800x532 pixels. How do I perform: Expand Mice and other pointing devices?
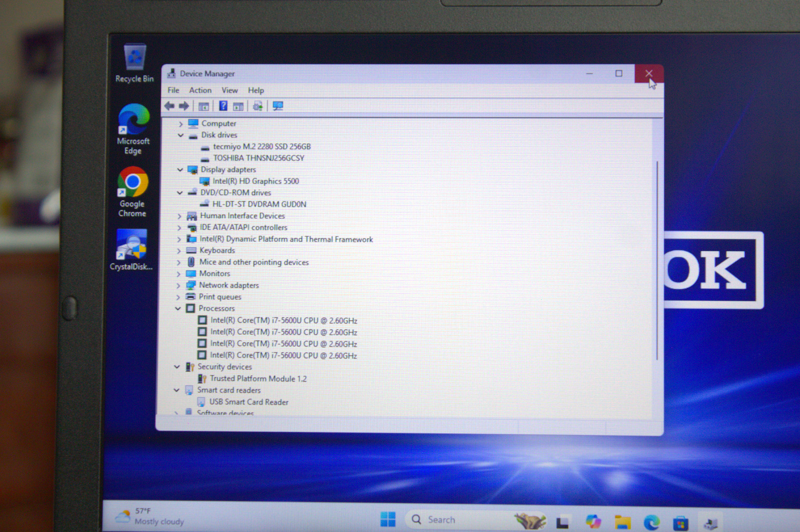178,262
